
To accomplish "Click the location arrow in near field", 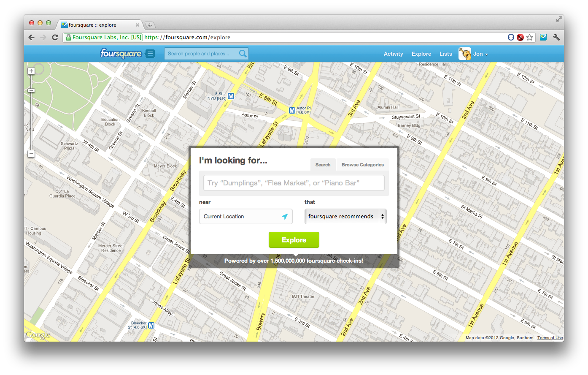I will pyautogui.click(x=285, y=217).
